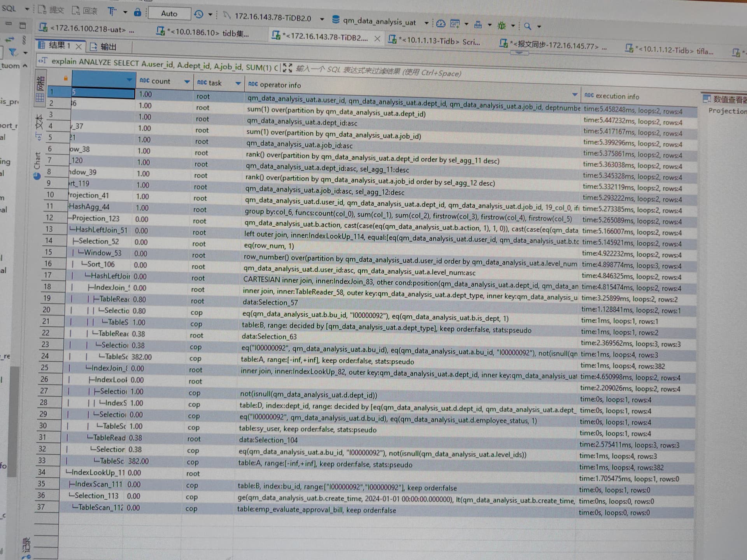Click the 回滚 rollback button

(x=85, y=10)
